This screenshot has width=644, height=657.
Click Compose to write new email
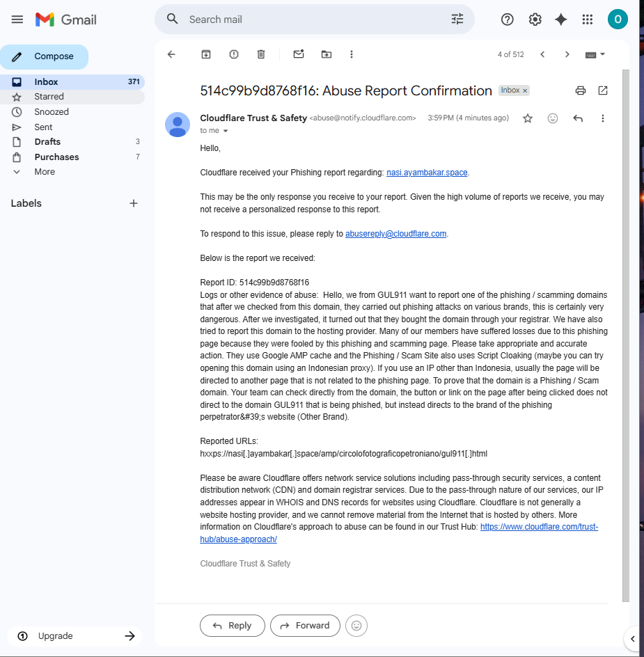(44, 56)
